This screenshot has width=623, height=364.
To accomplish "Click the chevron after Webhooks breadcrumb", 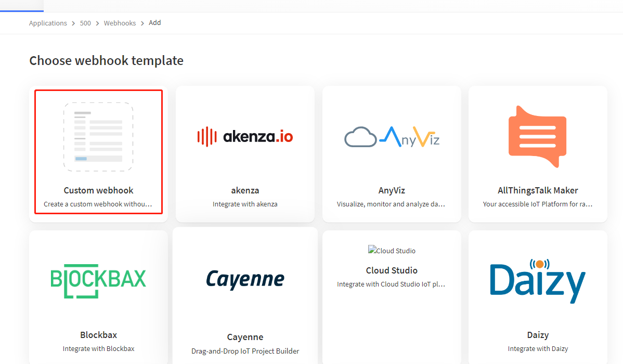I will point(142,23).
